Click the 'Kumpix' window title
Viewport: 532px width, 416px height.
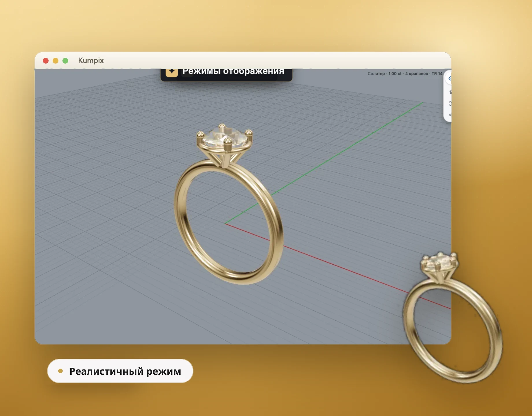[x=91, y=60]
